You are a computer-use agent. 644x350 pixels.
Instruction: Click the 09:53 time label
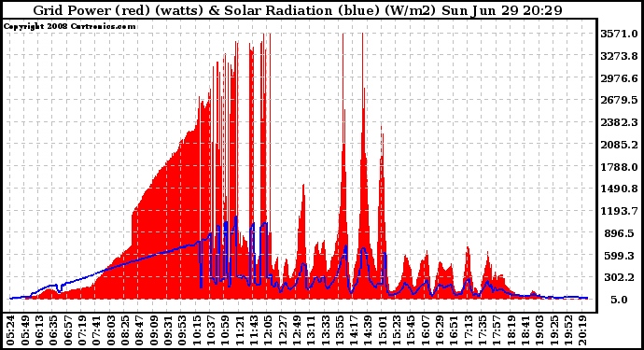tap(183, 329)
